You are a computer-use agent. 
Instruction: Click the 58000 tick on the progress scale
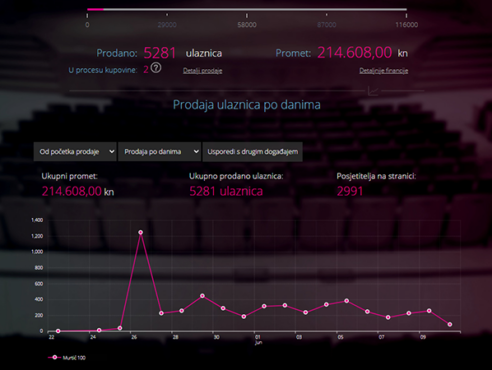coord(247,25)
